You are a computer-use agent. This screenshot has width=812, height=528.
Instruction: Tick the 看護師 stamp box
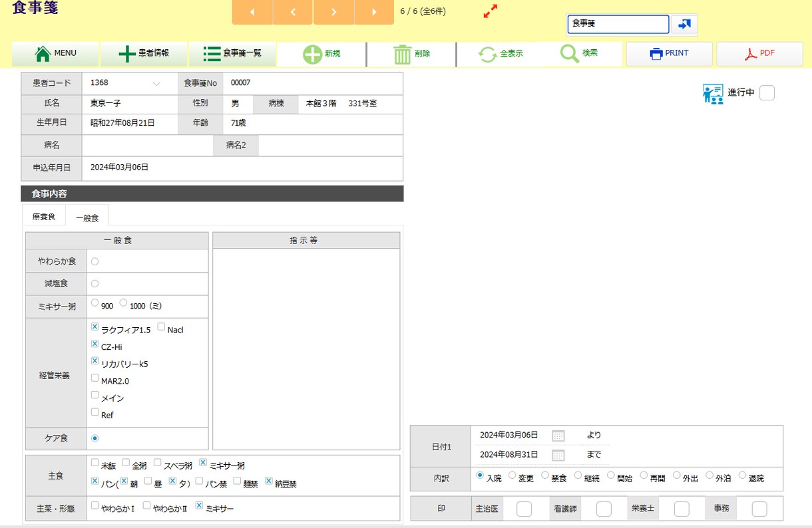[x=604, y=509]
